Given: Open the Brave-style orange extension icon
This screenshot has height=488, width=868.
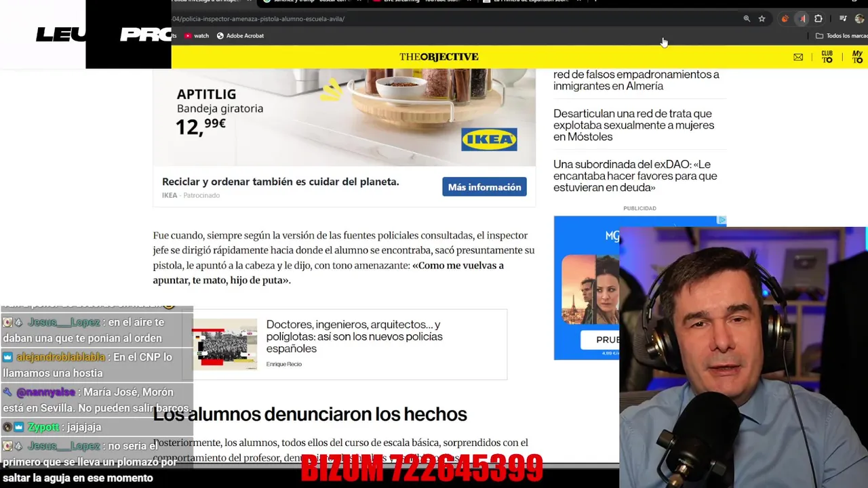Looking at the screenshot, I should (785, 19).
